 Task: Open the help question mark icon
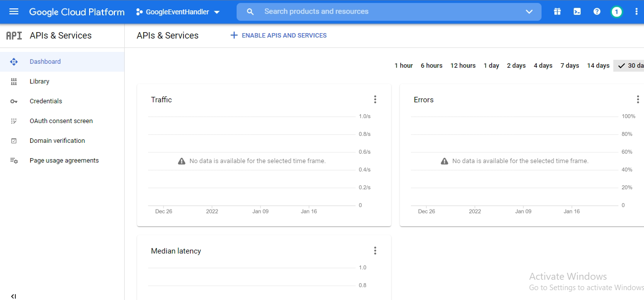[597, 11]
